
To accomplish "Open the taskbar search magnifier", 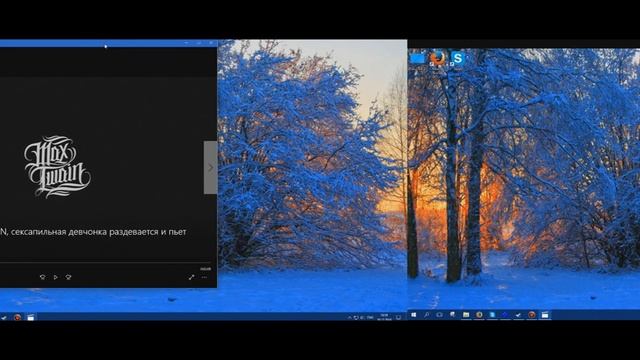I will (426, 315).
